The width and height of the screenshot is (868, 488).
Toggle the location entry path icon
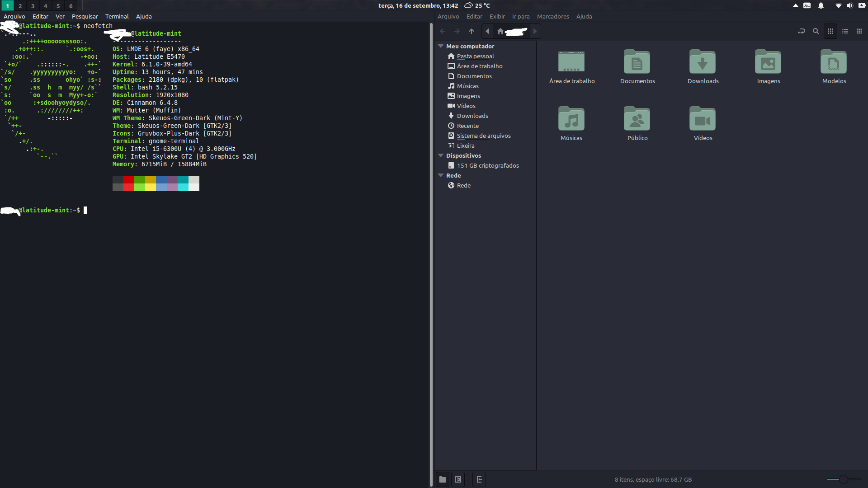(x=802, y=31)
